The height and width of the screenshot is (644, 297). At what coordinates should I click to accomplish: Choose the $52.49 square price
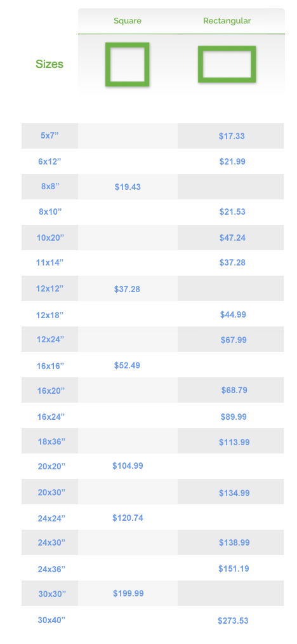[x=127, y=365]
